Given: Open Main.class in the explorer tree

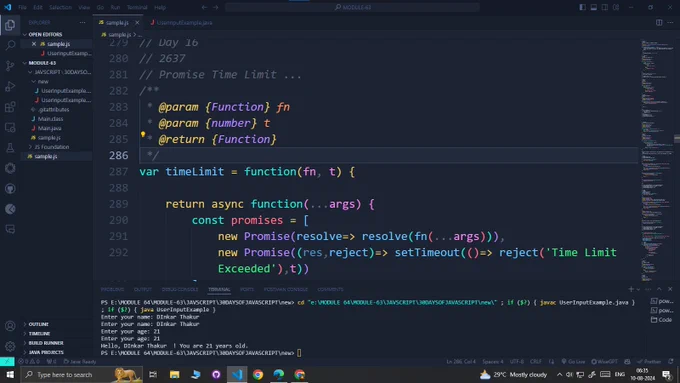Looking at the screenshot, I should click(50, 119).
